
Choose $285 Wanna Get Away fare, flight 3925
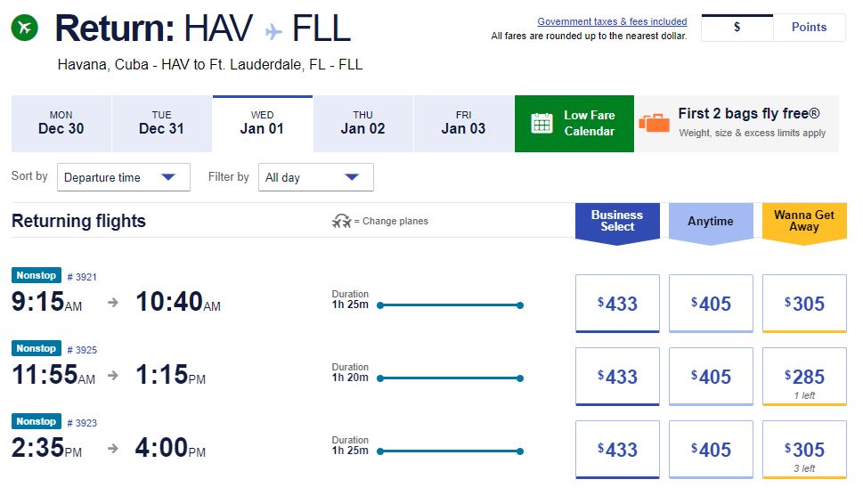(x=804, y=377)
